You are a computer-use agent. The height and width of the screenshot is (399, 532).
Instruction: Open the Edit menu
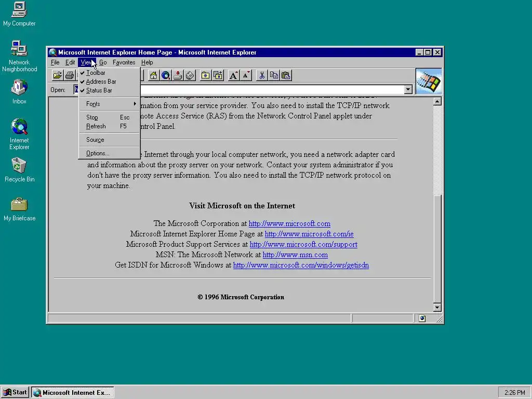[70, 62]
